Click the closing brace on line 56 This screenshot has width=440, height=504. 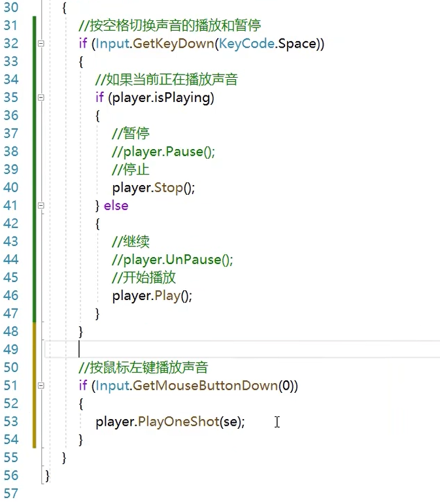pos(47,476)
